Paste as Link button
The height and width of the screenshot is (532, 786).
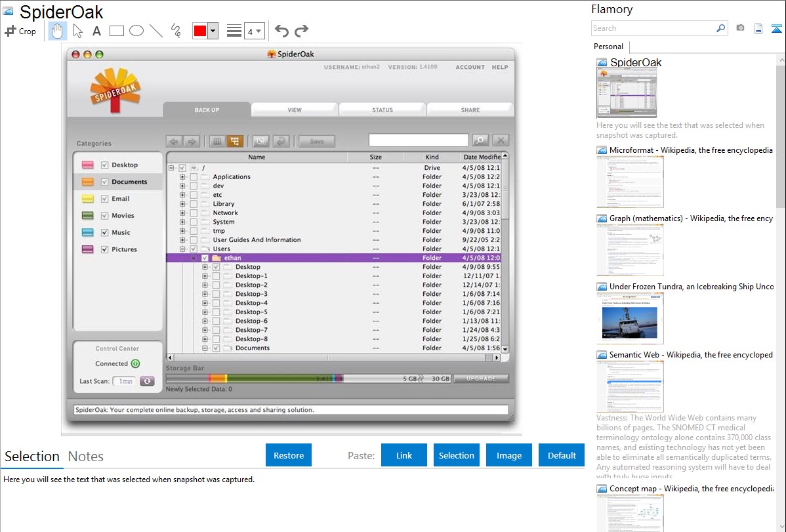(x=404, y=455)
